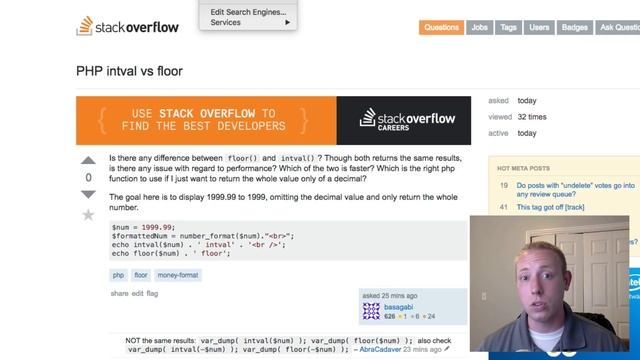Downvote the question with the down arrow
This screenshot has width=640, height=360.
tap(88, 194)
